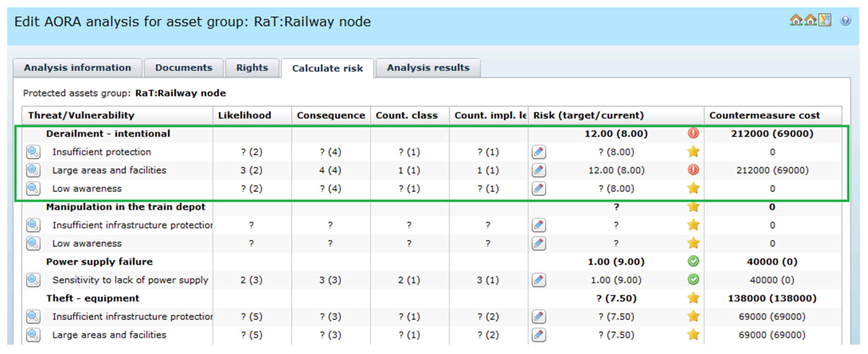
Task: Click the Countermeasure cost column header
Action: [x=764, y=115]
